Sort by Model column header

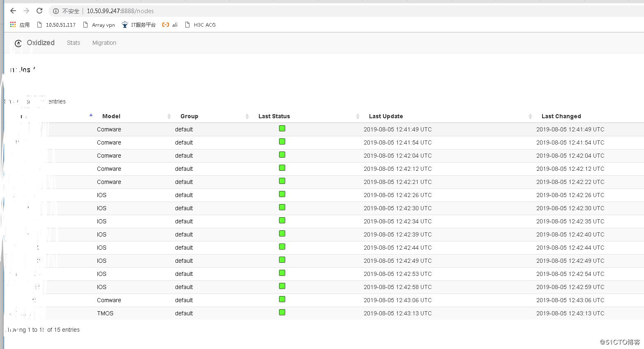[111, 116]
